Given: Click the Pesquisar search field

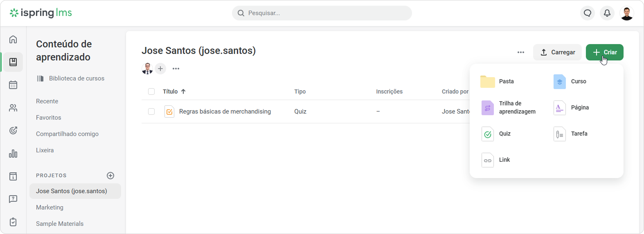Looking at the screenshot, I should 322,13.
